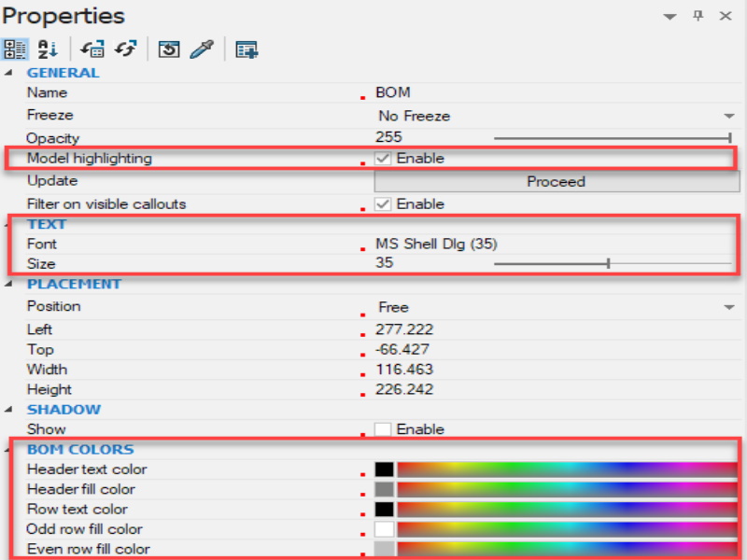Viewport: 747px width, 560px height.
Task: Click the add table toolbar icon
Action: [x=247, y=49]
